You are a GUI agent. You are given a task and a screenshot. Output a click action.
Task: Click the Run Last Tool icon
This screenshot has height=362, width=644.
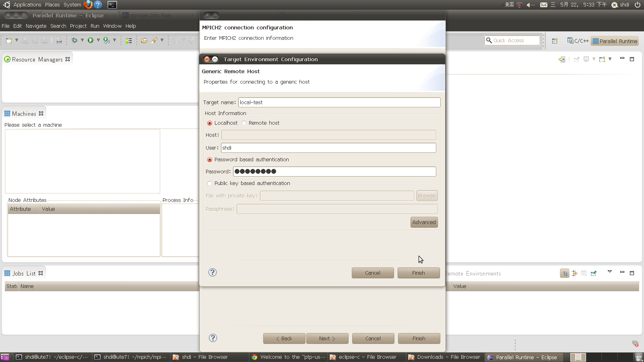tap(106, 40)
